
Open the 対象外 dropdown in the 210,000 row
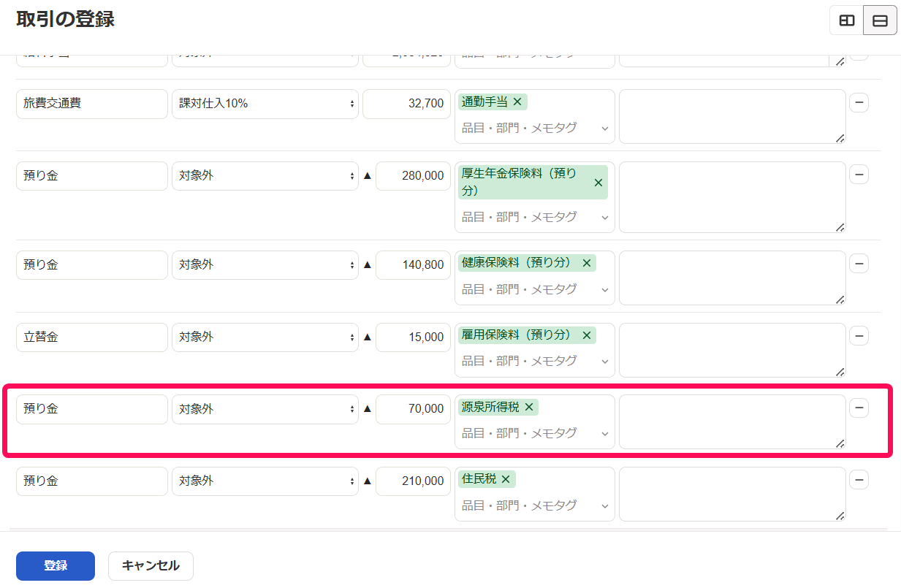[x=265, y=481]
